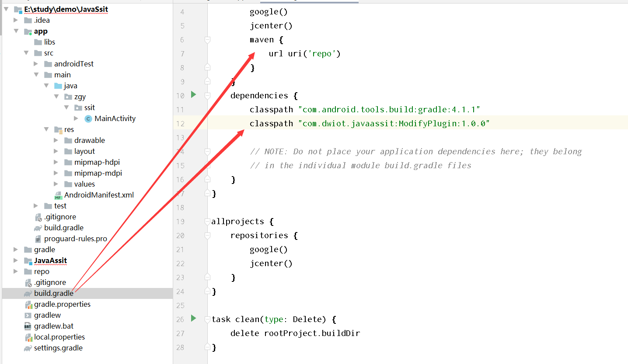Click the app module folder icon
628x364 pixels.
pyautogui.click(x=28, y=31)
